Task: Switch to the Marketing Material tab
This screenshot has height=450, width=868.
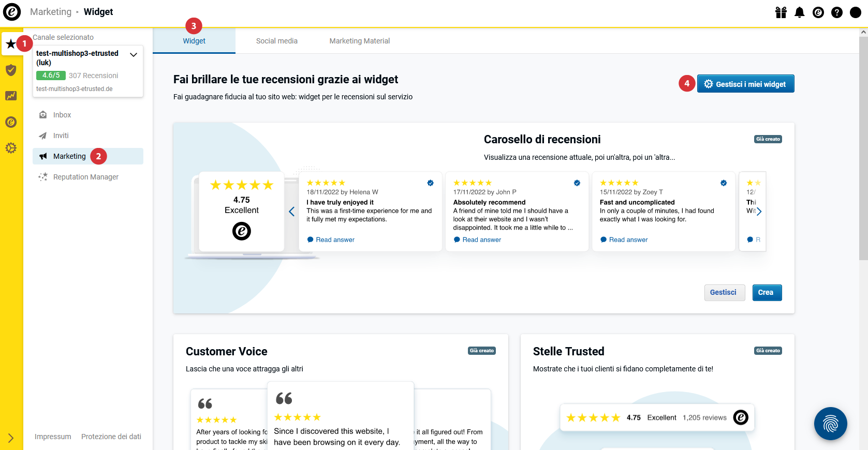Action: [x=360, y=41]
